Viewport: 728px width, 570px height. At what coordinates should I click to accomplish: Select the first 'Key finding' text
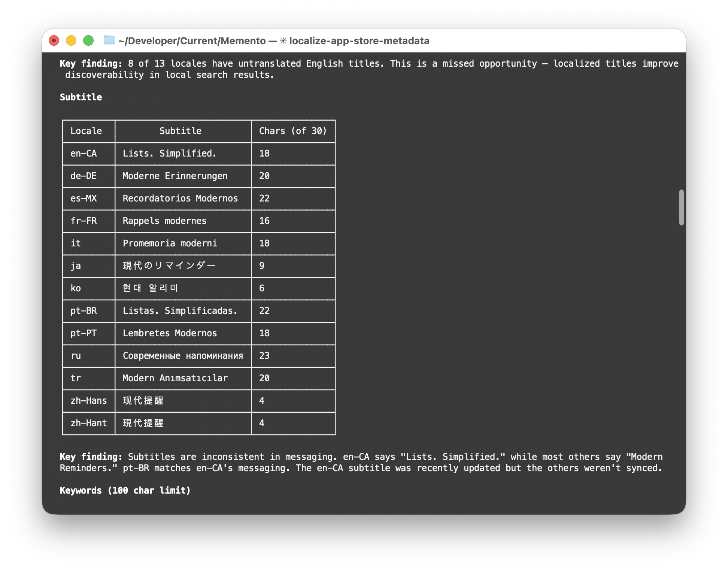(x=90, y=63)
